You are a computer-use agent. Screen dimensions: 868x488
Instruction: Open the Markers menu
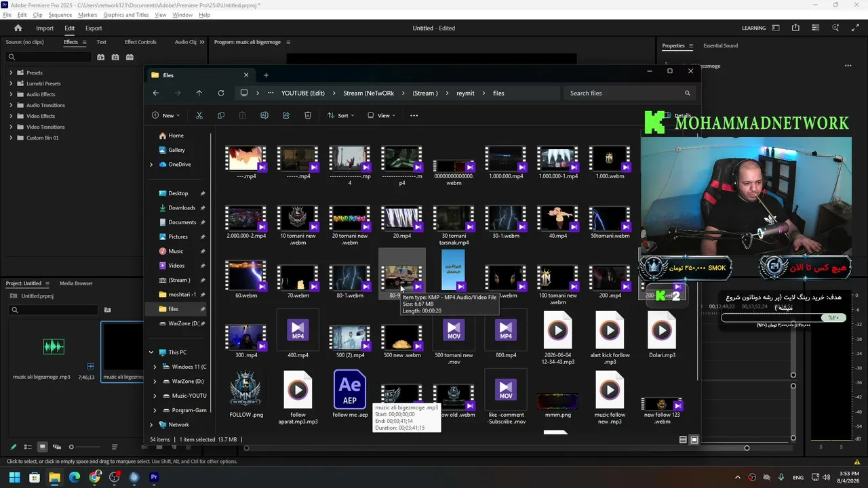(87, 15)
